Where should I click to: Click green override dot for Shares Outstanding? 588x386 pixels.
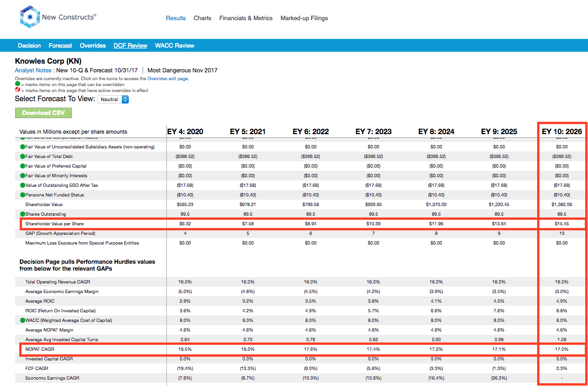[22, 214]
